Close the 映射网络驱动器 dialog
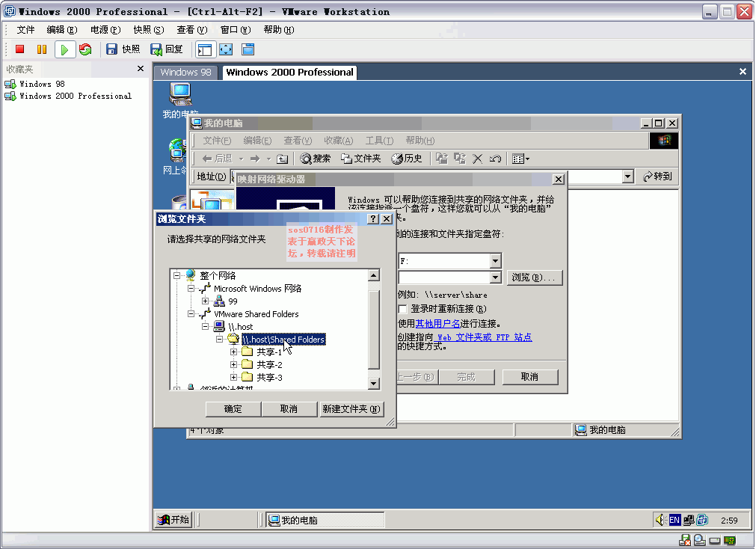 click(x=559, y=180)
